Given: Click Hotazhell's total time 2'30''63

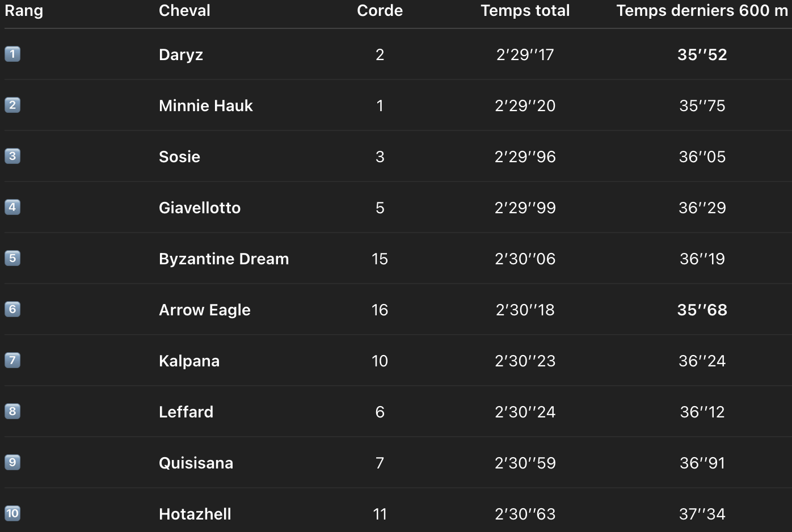Looking at the screenshot, I should (x=525, y=514).
